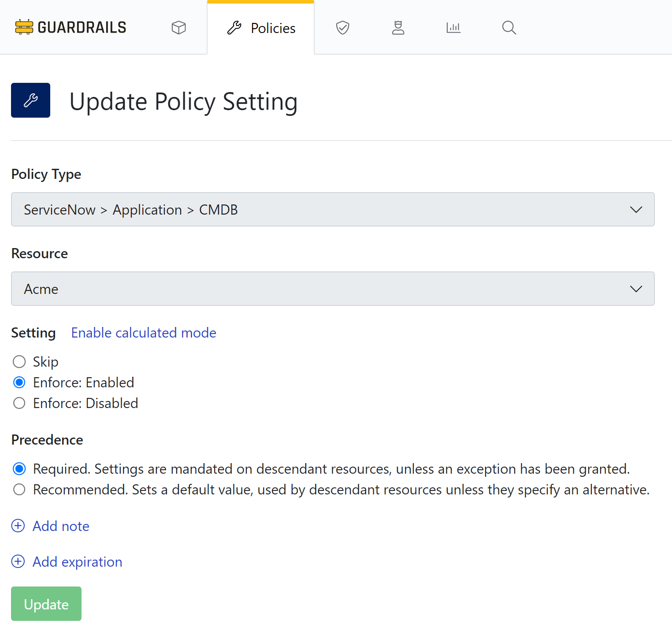Viewport: 672px width, 631px height.
Task: Click Add expiration
Action: pos(77,561)
